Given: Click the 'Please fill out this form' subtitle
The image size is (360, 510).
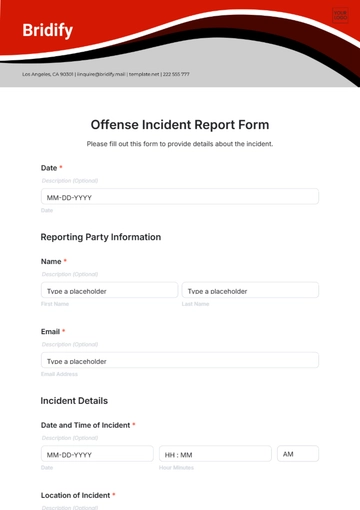Looking at the screenshot, I should (x=180, y=144).
